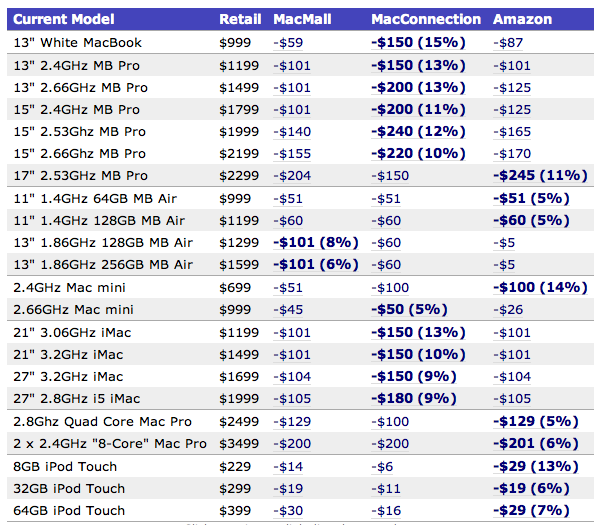Open MacConnection -$200 (13%) for 13" 2.66GHz MB Pro
Viewport: 606px width, 525px height.
(x=418, y=87)
